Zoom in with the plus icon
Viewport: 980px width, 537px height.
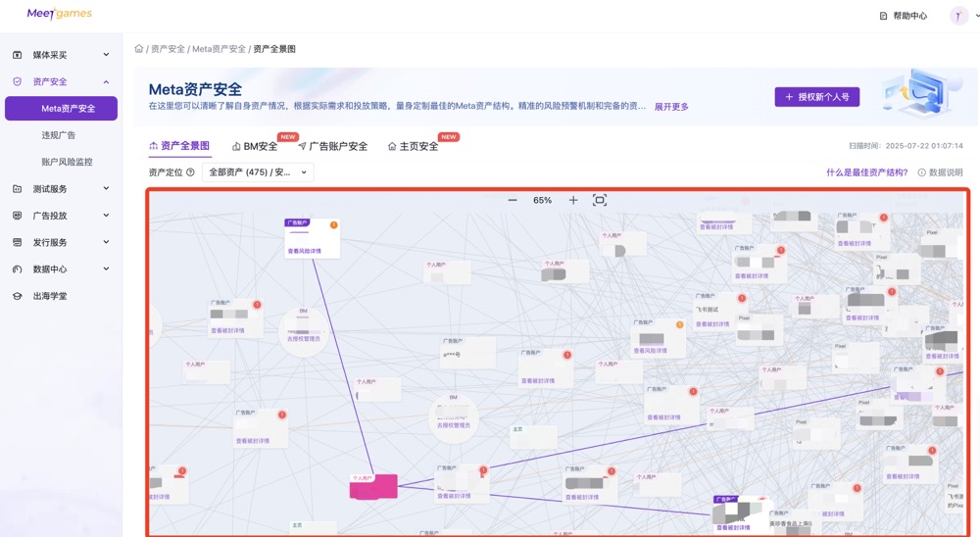tap(573, 200)
